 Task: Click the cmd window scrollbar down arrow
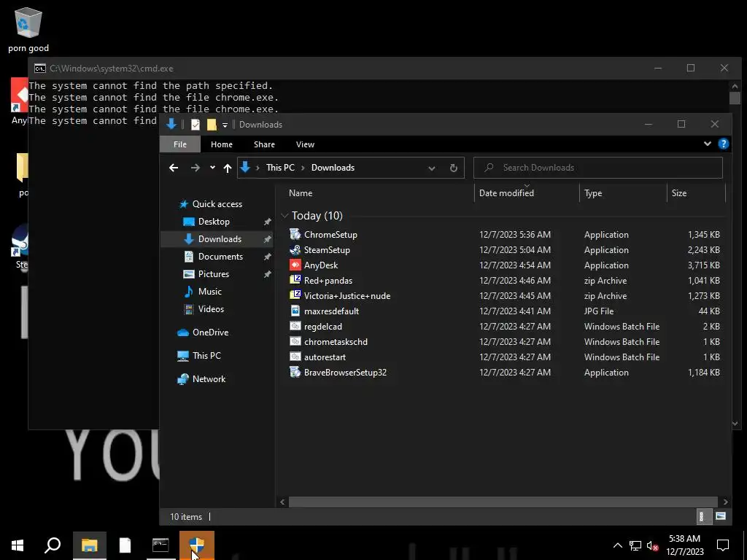point(735,424)
